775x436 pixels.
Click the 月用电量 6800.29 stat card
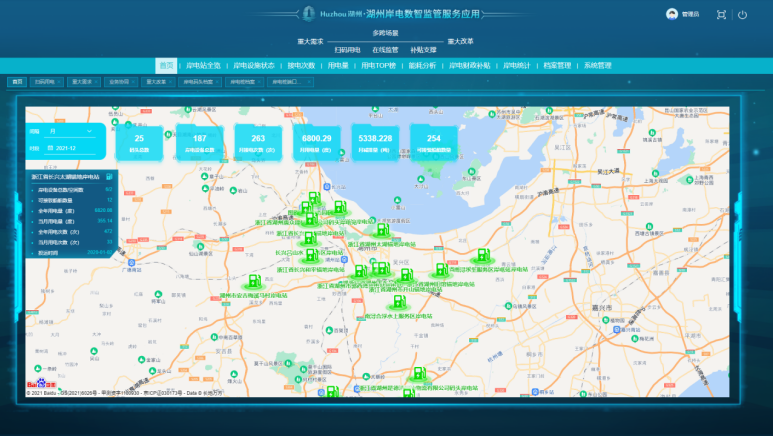tap(317, 143)
